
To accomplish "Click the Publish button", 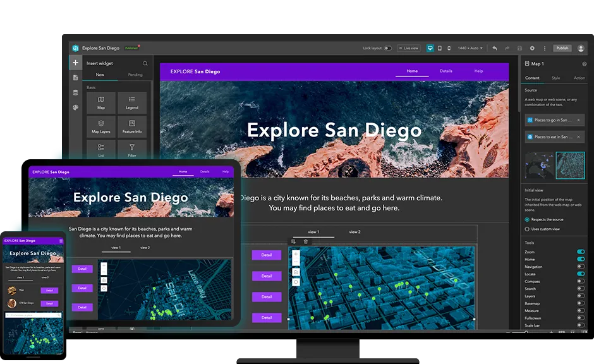I will pyautogui.click(x=562, y=48).
